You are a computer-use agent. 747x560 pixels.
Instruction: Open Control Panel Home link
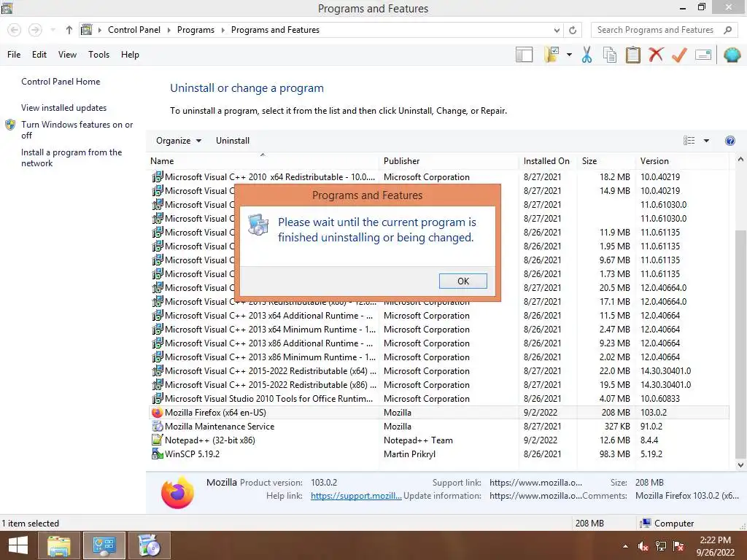[x=61, y=82]
